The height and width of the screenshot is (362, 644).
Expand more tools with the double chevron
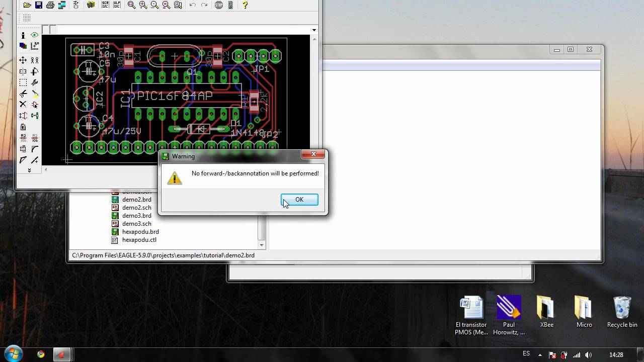[29, 170]
